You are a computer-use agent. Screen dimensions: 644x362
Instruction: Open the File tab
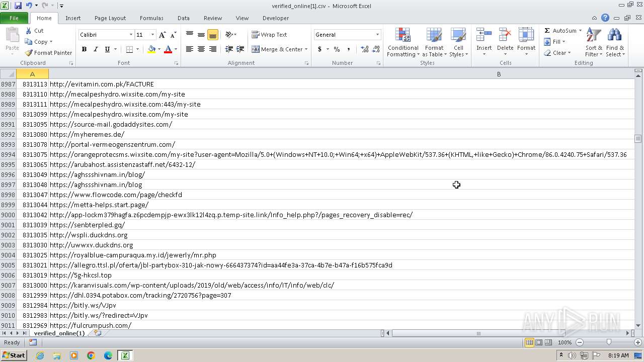14,18
